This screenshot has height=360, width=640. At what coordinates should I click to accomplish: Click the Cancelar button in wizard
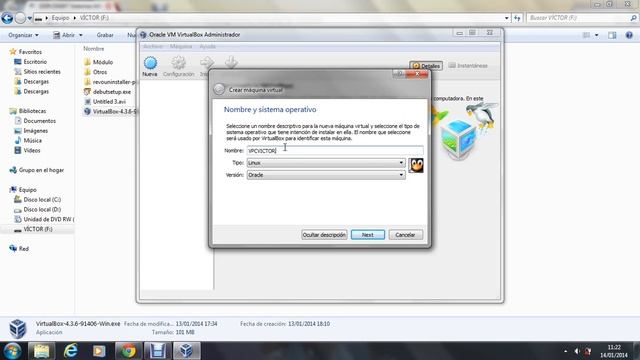tap(405, 235)
